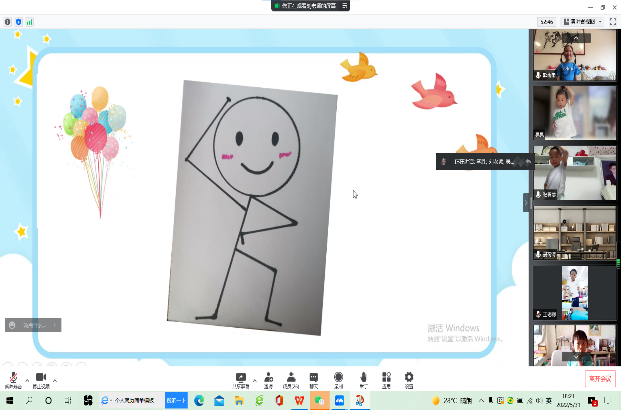
Task: Open meeting settings gear icon
Action: click(x=409, y=380)
